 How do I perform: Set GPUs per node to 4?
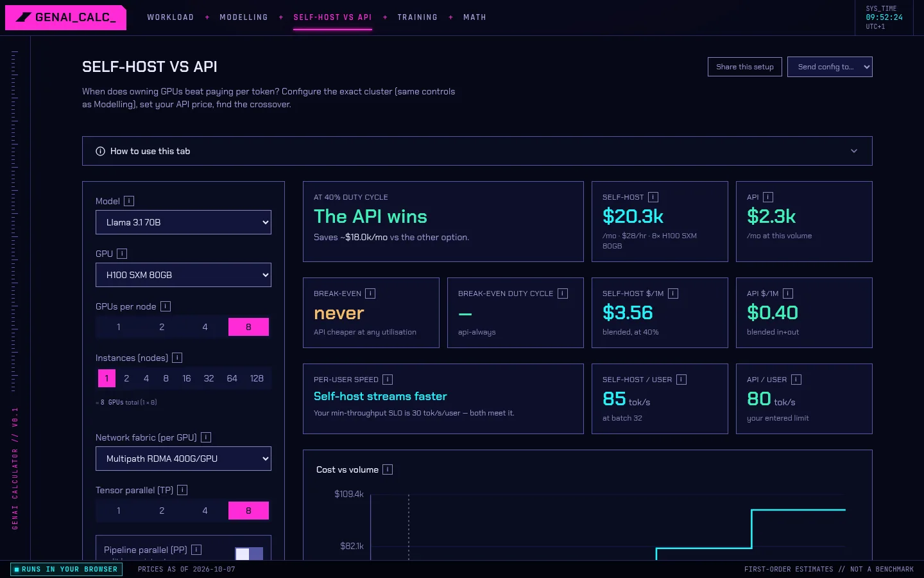[x=205, y=327]
